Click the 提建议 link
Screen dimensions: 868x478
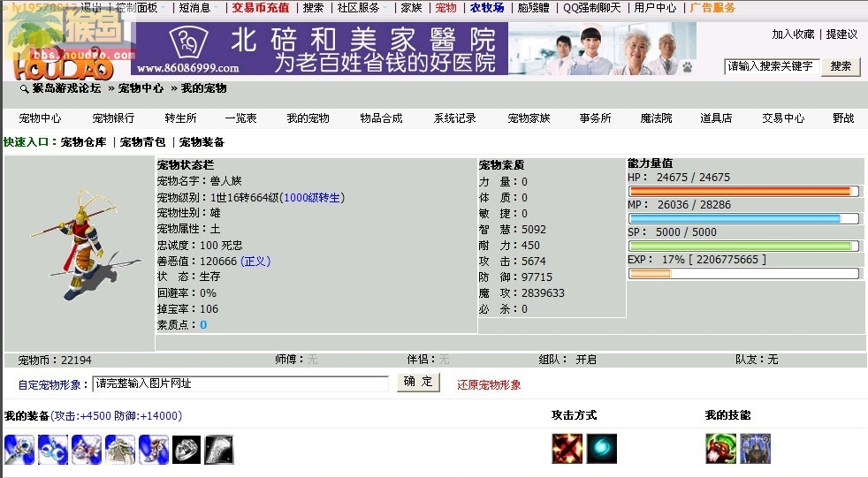click(x=841, y=34)
